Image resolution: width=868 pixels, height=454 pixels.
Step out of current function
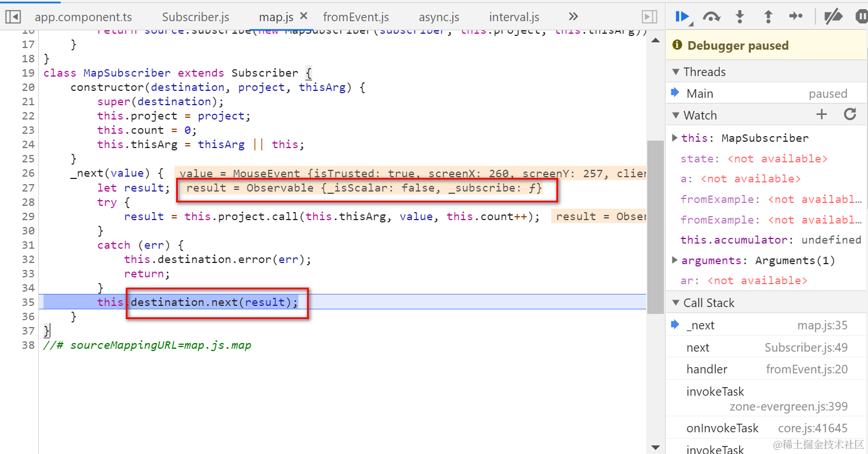tap(769, 17)
